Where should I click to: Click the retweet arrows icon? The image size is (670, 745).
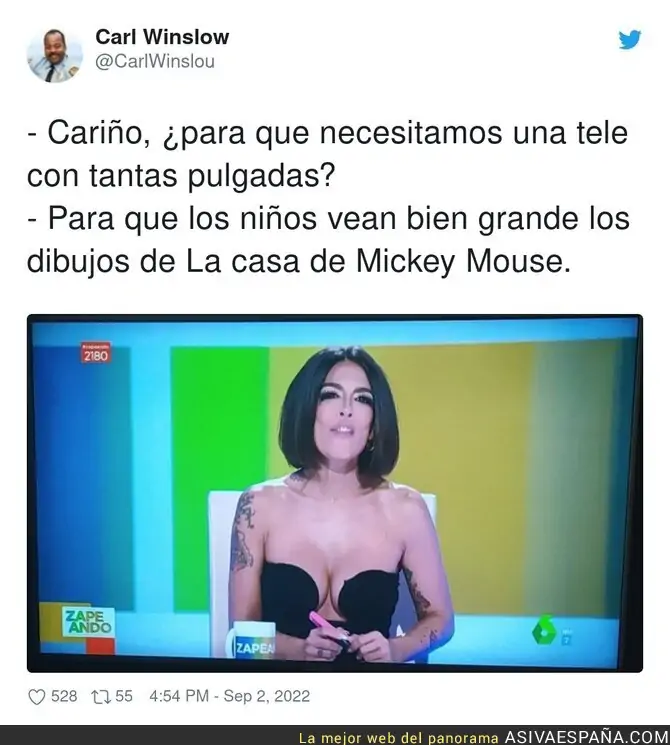100,697
